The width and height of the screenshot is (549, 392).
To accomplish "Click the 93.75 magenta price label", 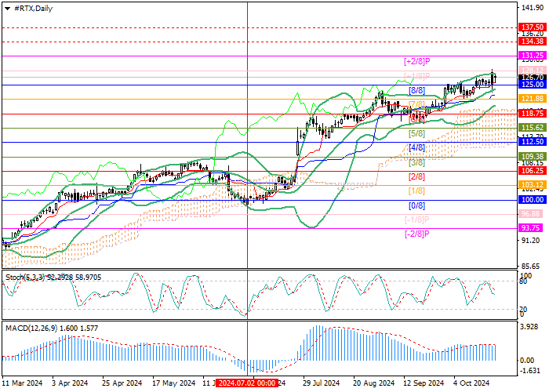I will coord(532,228).
